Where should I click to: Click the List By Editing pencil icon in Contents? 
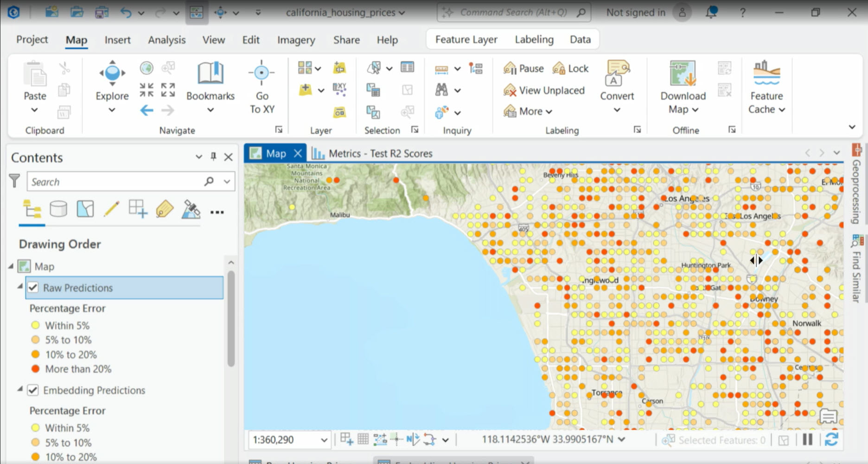coord(111,209)
